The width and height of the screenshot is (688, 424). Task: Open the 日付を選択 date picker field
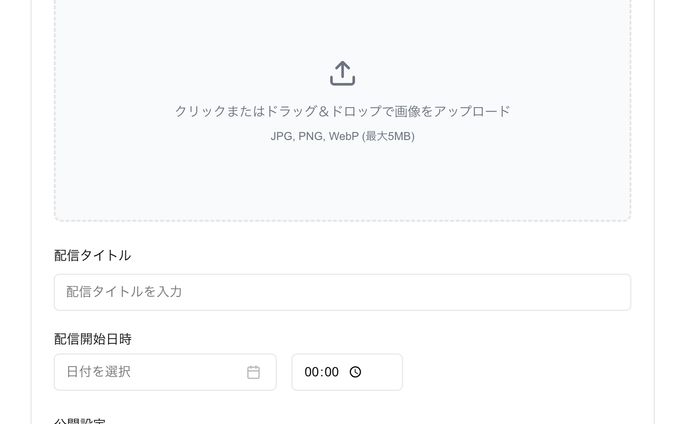(165, 372)
